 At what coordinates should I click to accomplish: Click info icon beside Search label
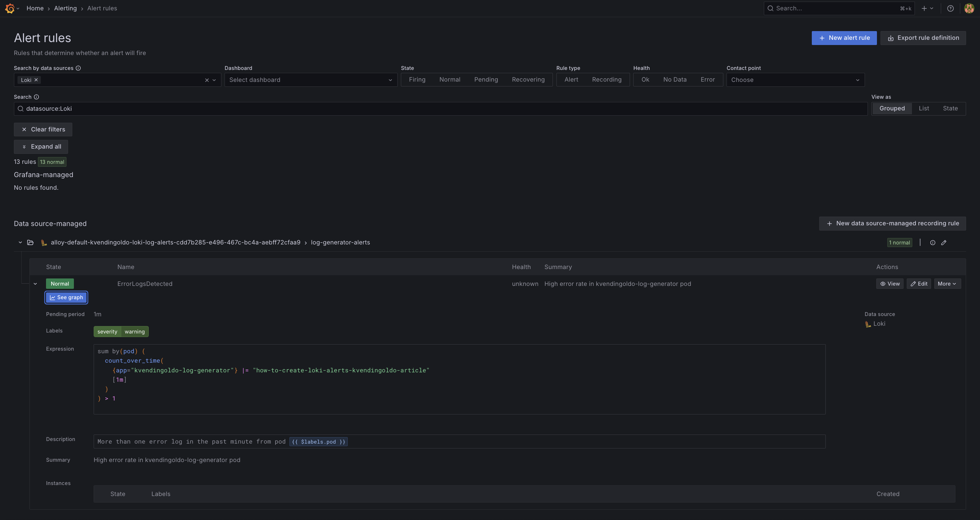37,97
